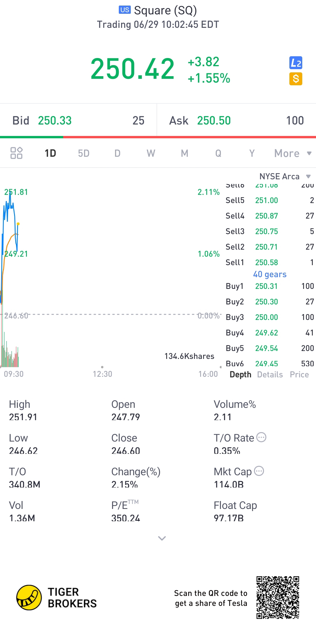Tap the P/E TTM value 350.24
316x644 pixels.
(x=126, y=518)
